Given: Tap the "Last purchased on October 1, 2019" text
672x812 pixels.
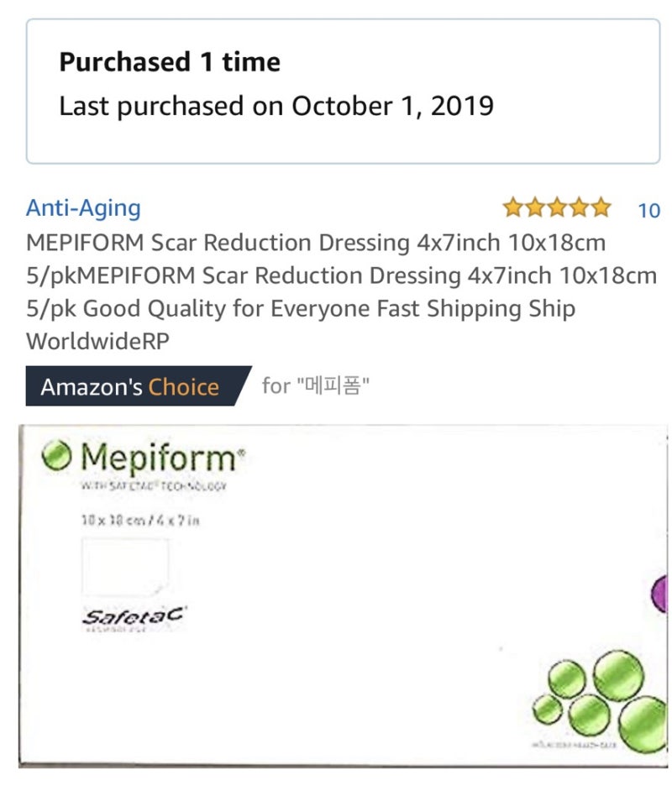Looking at the screenshot, I should point(276,106).
